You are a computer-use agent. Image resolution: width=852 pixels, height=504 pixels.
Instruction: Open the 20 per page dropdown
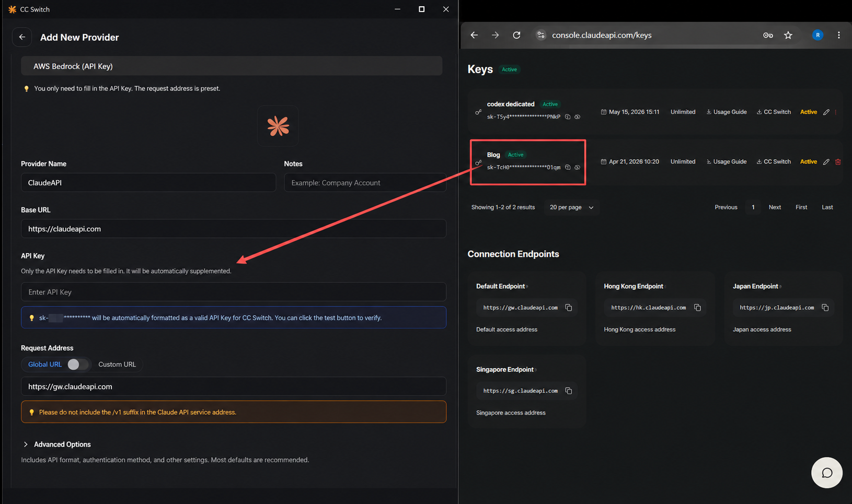(571, 207)
